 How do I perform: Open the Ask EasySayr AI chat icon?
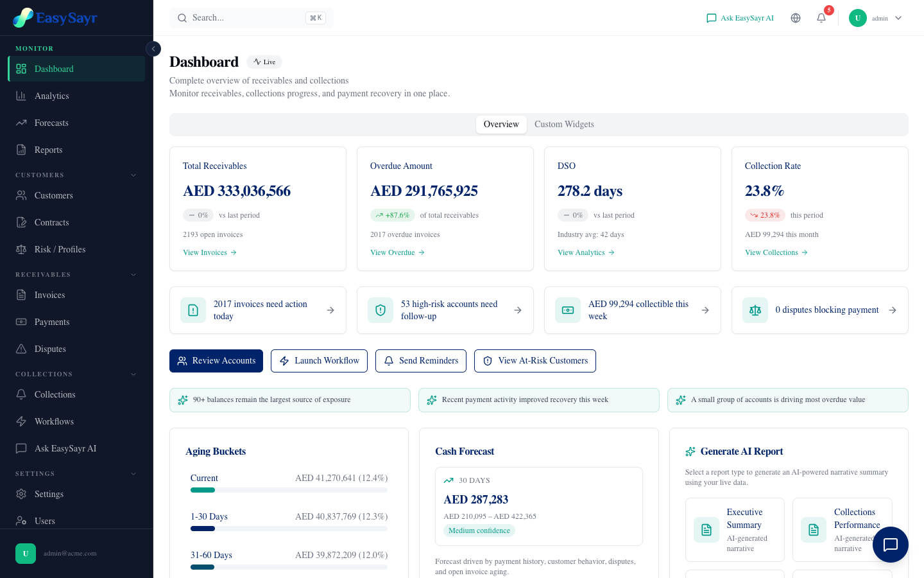pyautogui.click(x=712, y=18)
